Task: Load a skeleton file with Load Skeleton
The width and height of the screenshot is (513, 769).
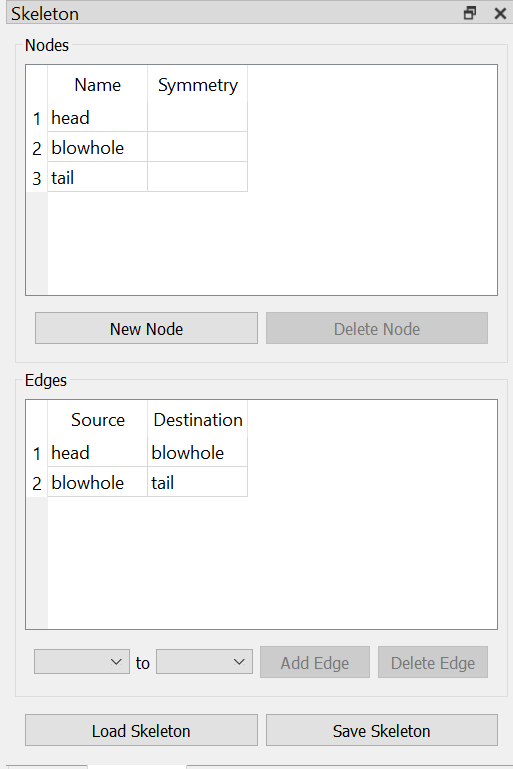Action: (x=141, y=730)
